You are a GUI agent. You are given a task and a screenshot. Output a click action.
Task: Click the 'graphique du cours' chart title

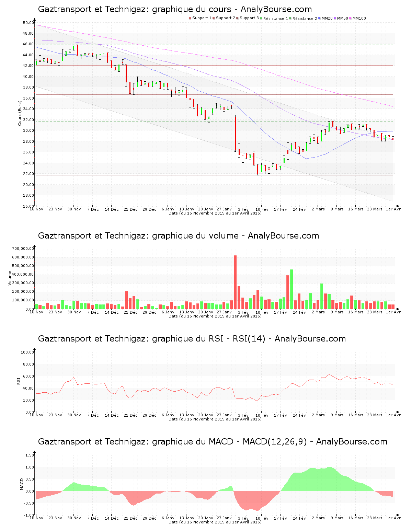[x=175, y=9]
